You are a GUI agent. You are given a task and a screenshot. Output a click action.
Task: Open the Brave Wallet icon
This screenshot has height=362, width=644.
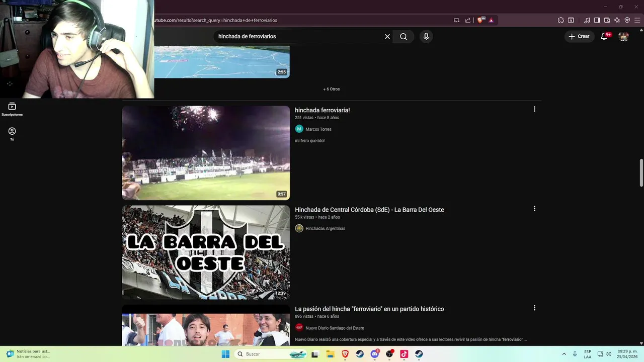(607, 20)
